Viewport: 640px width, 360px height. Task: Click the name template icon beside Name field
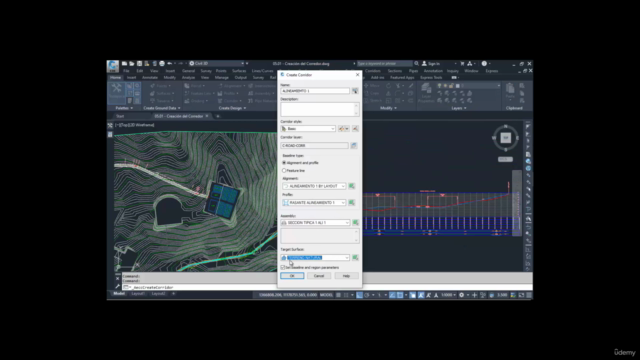355,91
